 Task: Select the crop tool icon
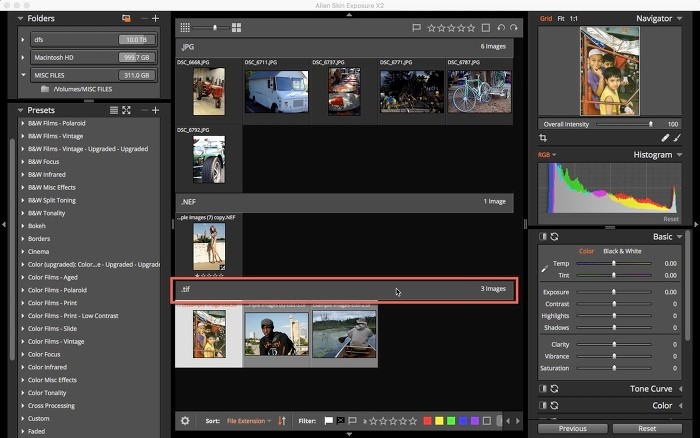543,138
